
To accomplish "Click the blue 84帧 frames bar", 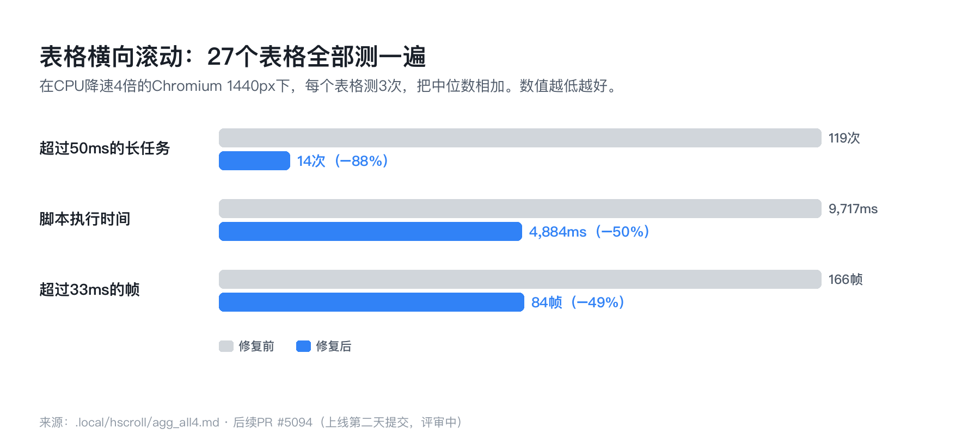I will pos(371,302).
